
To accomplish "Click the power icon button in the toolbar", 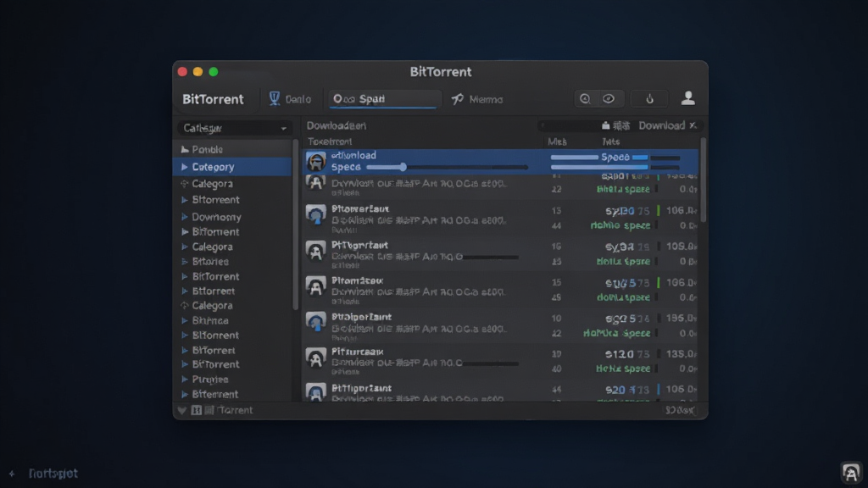I will (x=649, y=99).
